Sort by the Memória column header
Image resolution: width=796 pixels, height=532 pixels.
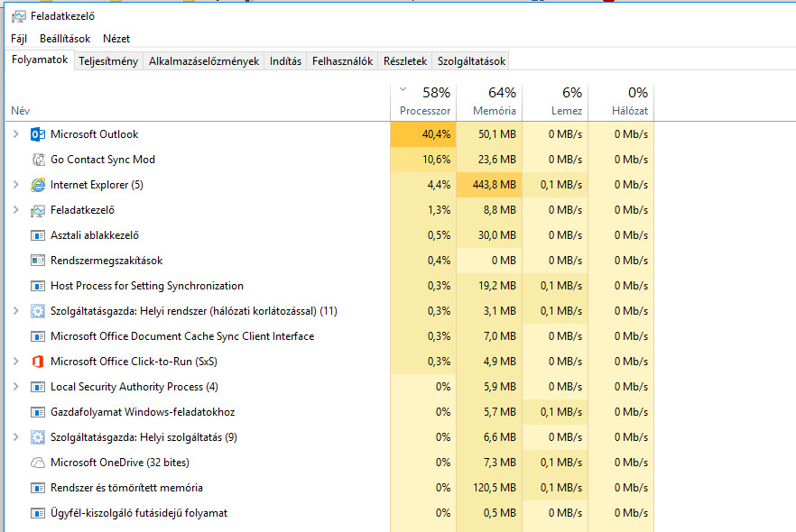[x=489, y=103]
